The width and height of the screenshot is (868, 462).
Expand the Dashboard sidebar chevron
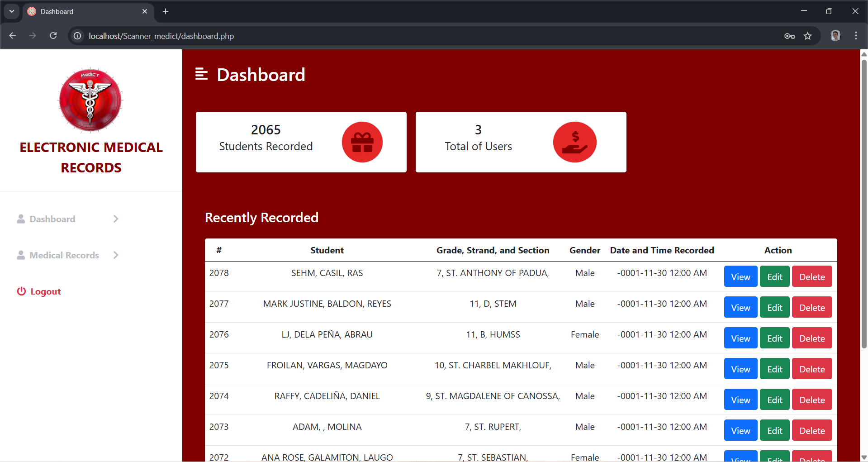click(116, 219)
